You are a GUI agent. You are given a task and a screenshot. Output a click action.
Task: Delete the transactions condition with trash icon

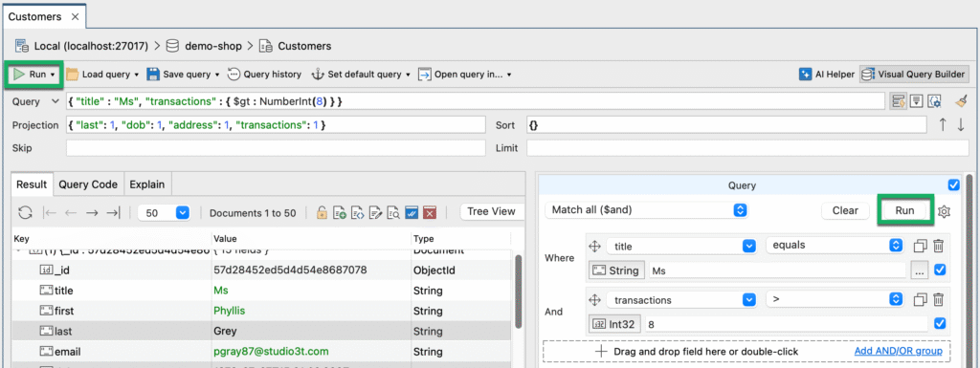(938, 300)
